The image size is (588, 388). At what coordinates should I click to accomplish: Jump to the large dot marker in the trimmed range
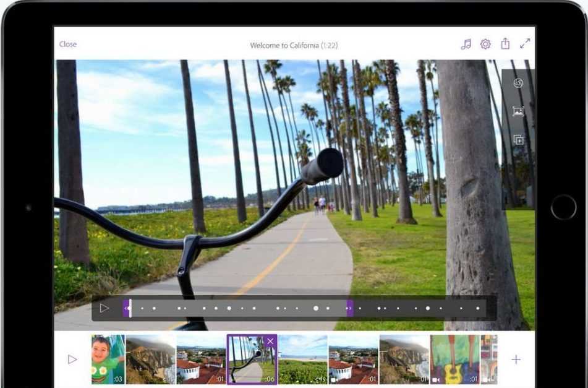[x=316, y=308]
